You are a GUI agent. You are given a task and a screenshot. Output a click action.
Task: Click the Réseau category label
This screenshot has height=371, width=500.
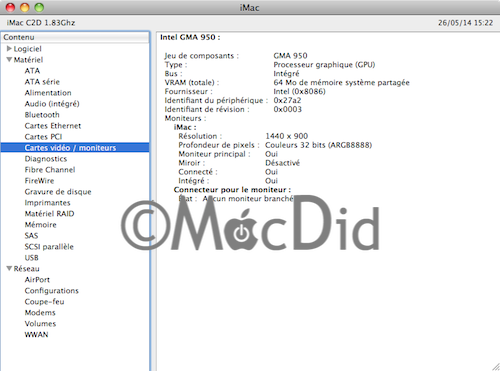27,268
